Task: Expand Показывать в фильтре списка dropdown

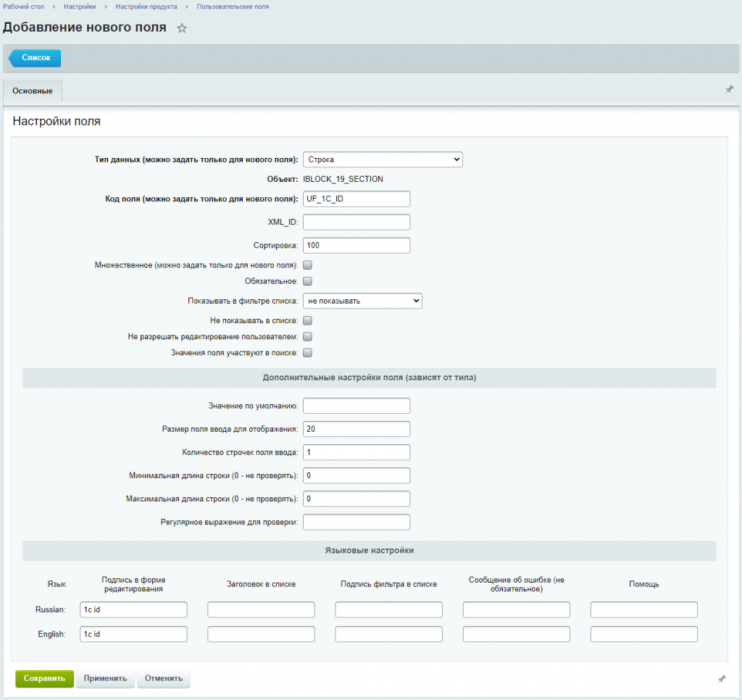Action: [362, 301]
